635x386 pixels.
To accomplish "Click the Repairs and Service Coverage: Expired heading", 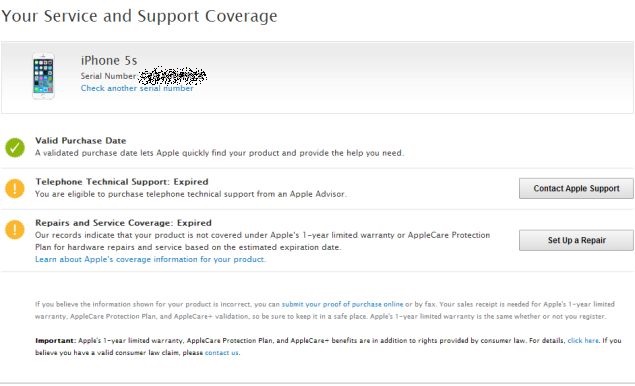I will [x=124, y=223].
